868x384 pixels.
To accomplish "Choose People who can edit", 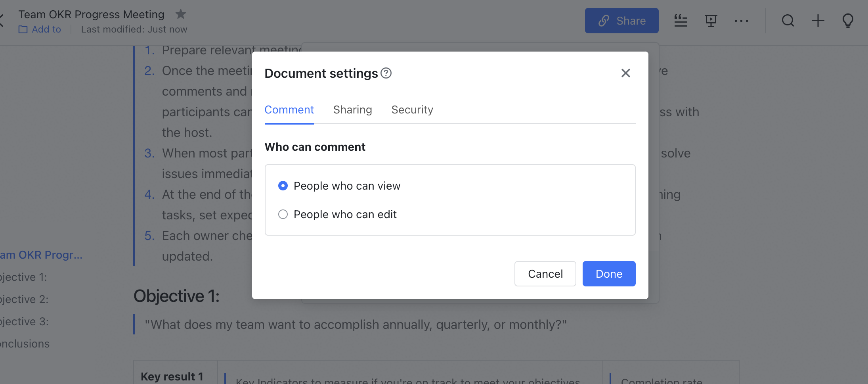I will click(x=283, y=214).
